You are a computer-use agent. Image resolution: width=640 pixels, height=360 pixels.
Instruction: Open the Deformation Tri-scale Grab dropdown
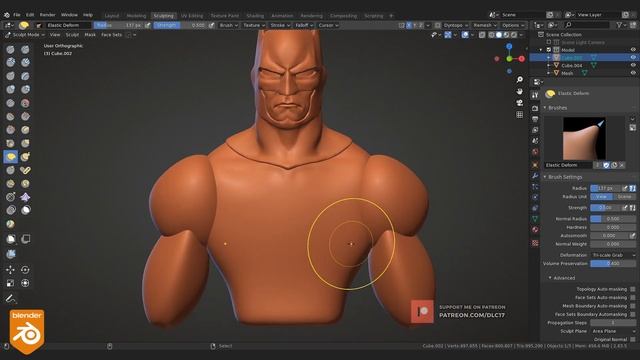tap(613, 255)
